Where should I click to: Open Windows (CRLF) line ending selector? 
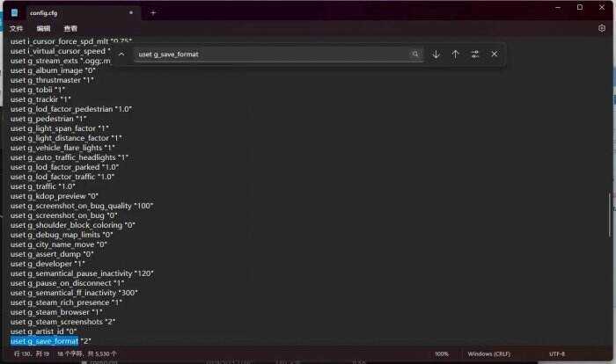pos(488,354)
